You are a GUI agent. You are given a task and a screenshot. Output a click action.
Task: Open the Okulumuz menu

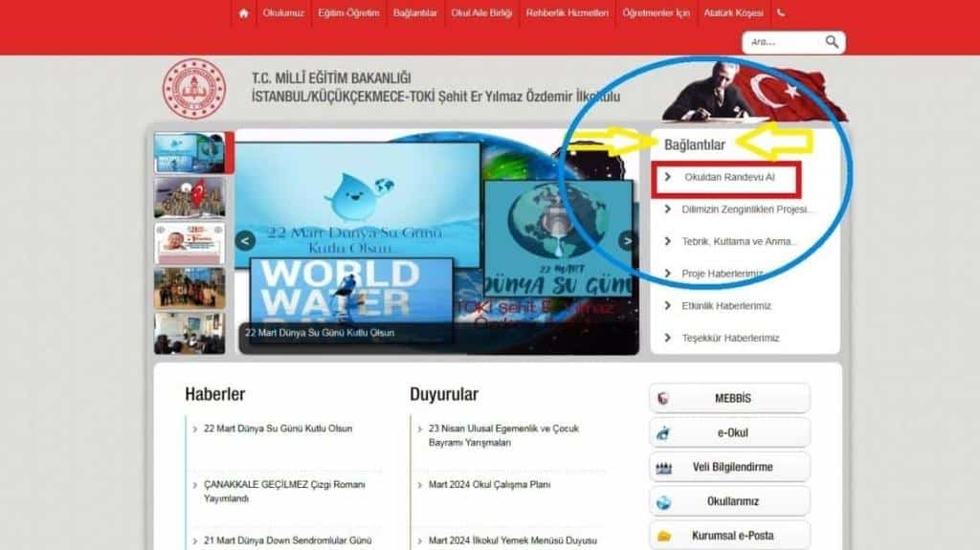tap(284, 13)
